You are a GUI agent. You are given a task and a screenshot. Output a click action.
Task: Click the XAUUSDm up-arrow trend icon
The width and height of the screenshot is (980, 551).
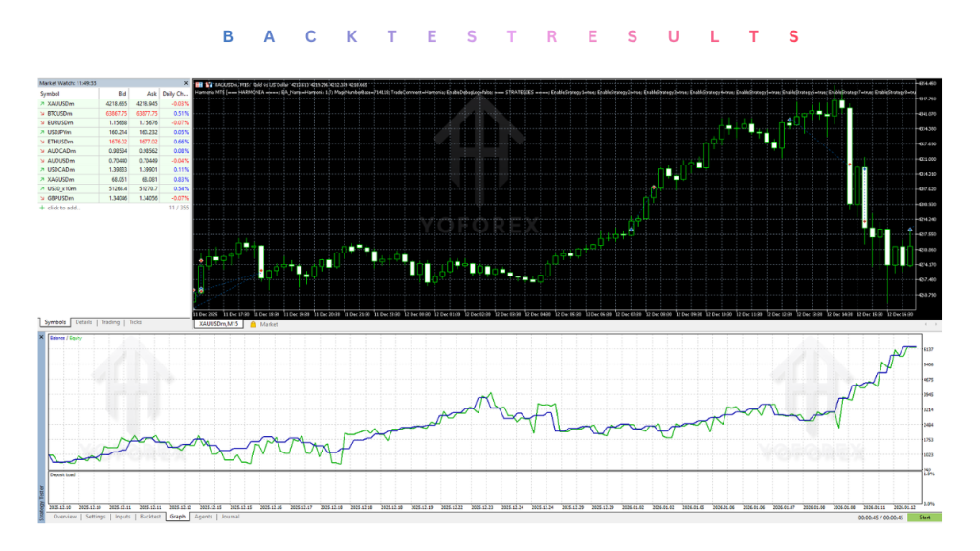click(x=42, y=104)
